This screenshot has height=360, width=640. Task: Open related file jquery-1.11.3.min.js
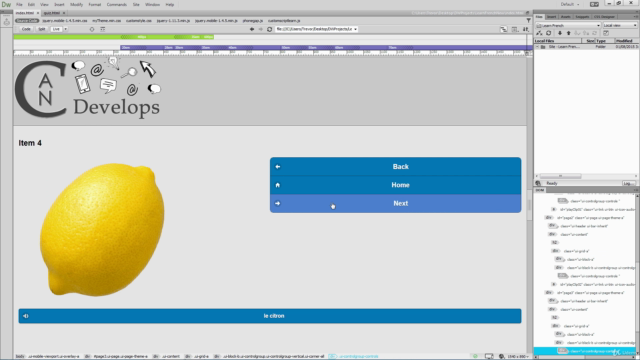[x=173, y=21]
